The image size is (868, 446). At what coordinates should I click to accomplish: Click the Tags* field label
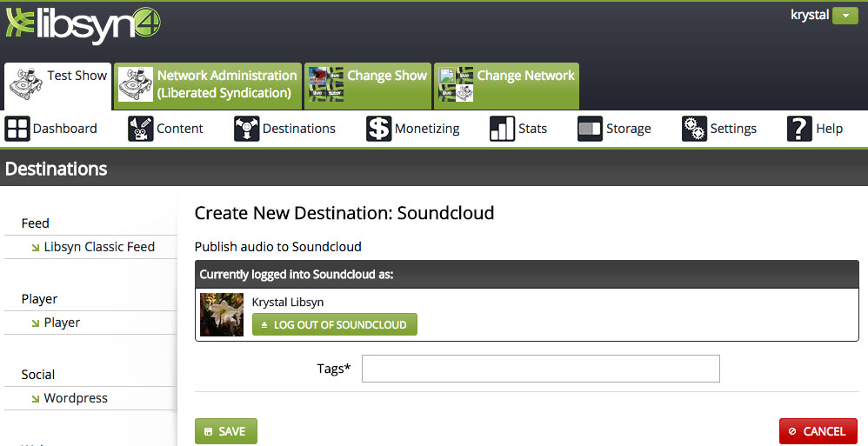(x=334, y=369)
